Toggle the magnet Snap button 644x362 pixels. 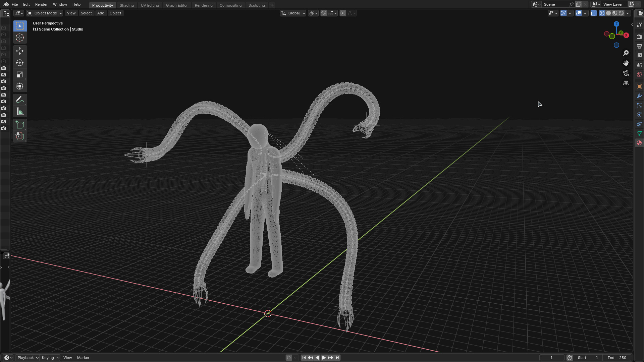tap(324, 13)
